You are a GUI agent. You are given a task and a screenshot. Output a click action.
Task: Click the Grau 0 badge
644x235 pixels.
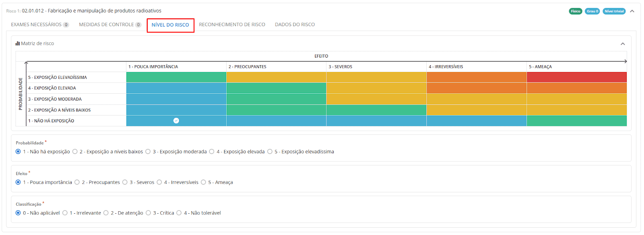tap(592, 11)
